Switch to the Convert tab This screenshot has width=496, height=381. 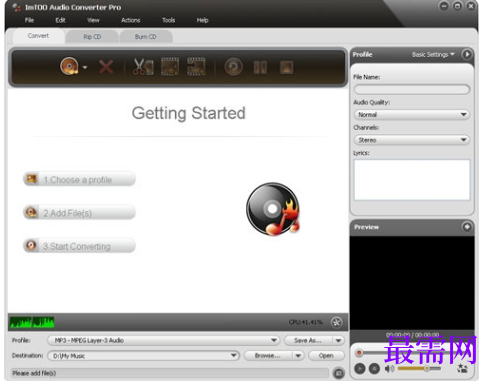coord(38,36)
